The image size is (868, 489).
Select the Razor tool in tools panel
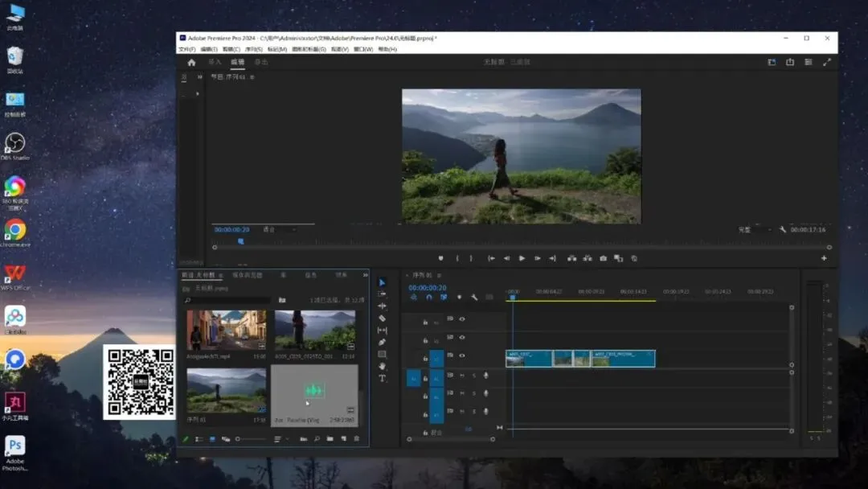click(x=382, y=318)
